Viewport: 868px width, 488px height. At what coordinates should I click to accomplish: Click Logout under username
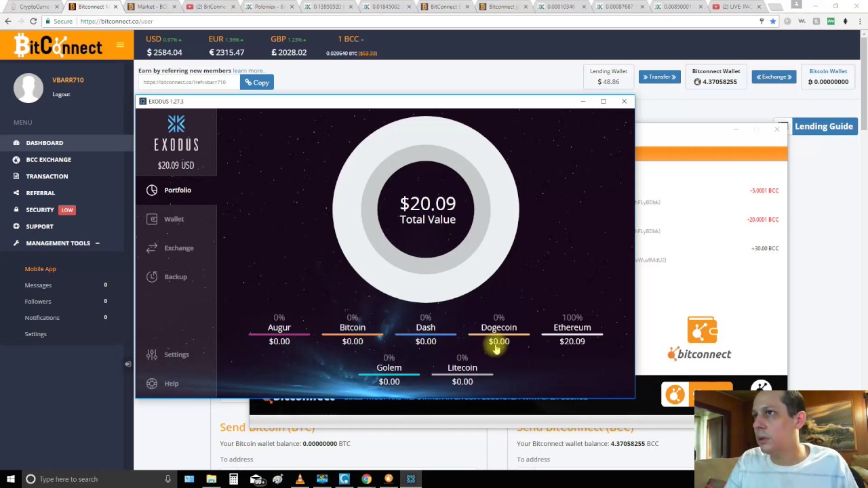coord(61,94)
